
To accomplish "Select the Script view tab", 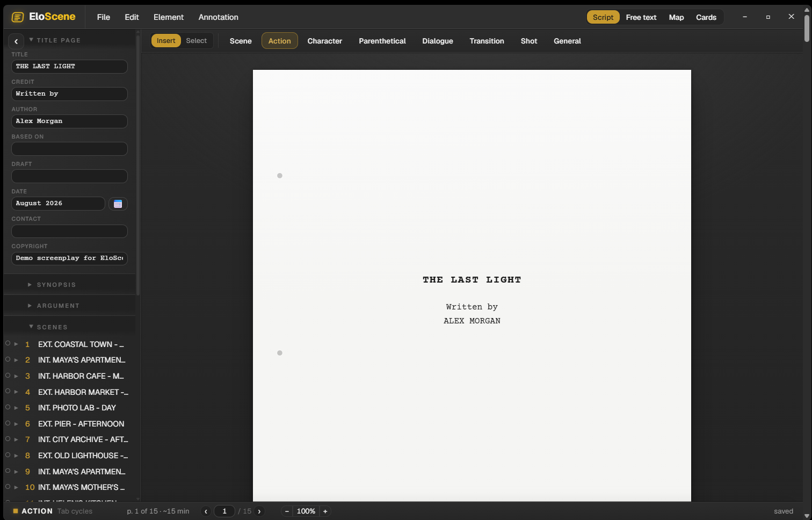I will tap(603, 17).
